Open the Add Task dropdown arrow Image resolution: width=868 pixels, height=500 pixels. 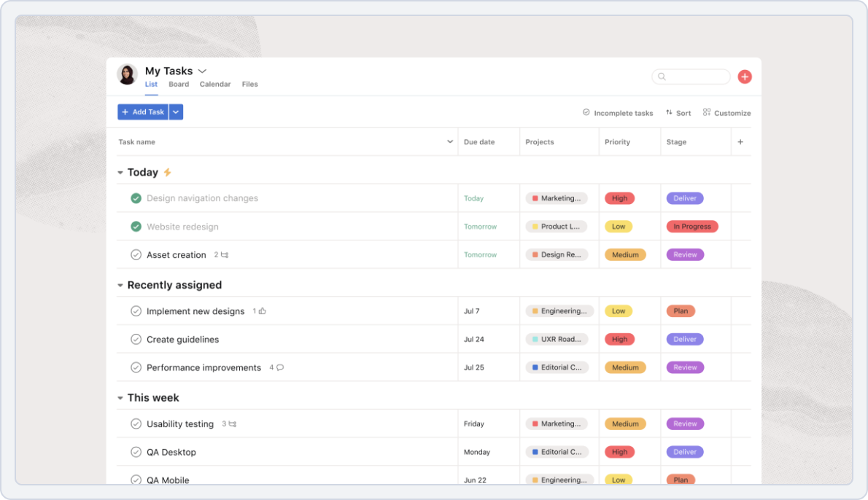(175, 112)
